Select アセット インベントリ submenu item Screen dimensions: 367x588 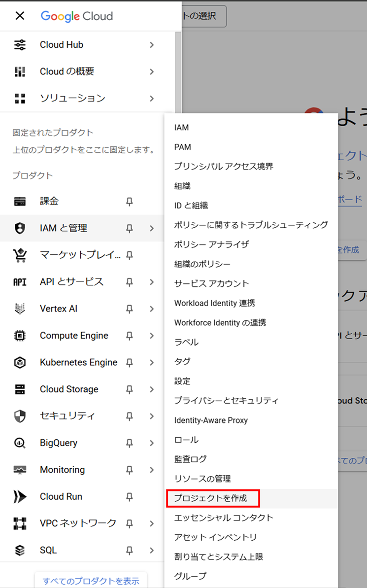[x=251, y=537]
